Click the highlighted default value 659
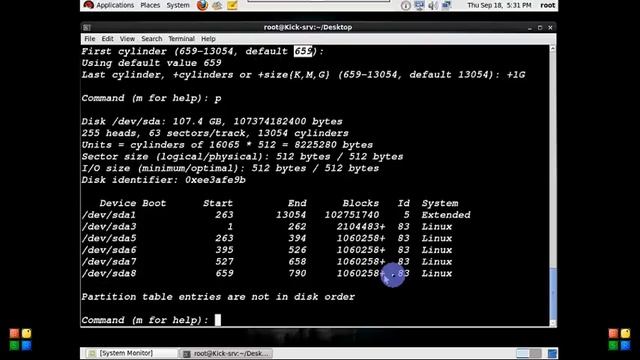Image resolution: width=640 pixels, height=360 pixels. click(x=303, y=51)
